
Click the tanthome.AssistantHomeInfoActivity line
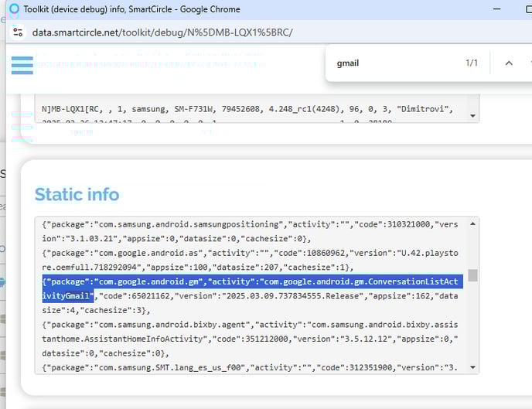click(250, 339)
